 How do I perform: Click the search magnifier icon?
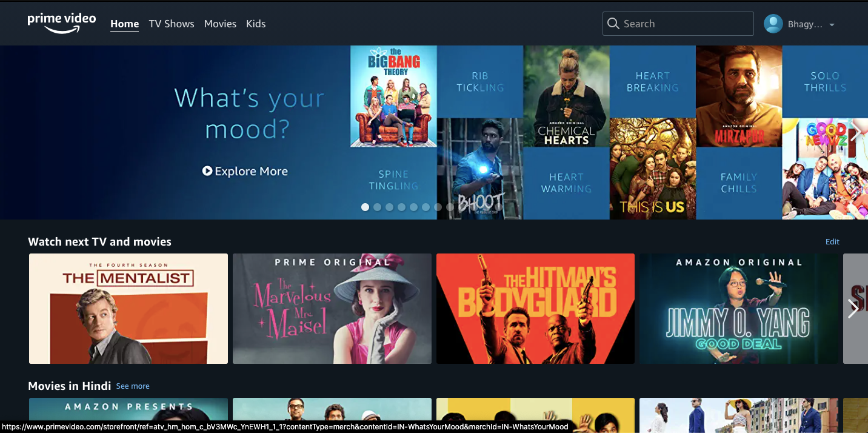coord(613,24)
